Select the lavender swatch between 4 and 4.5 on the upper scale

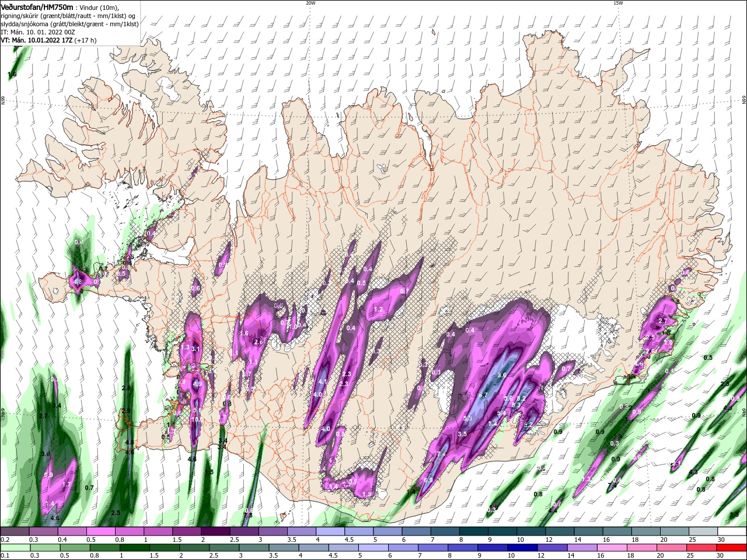point(330,531)
